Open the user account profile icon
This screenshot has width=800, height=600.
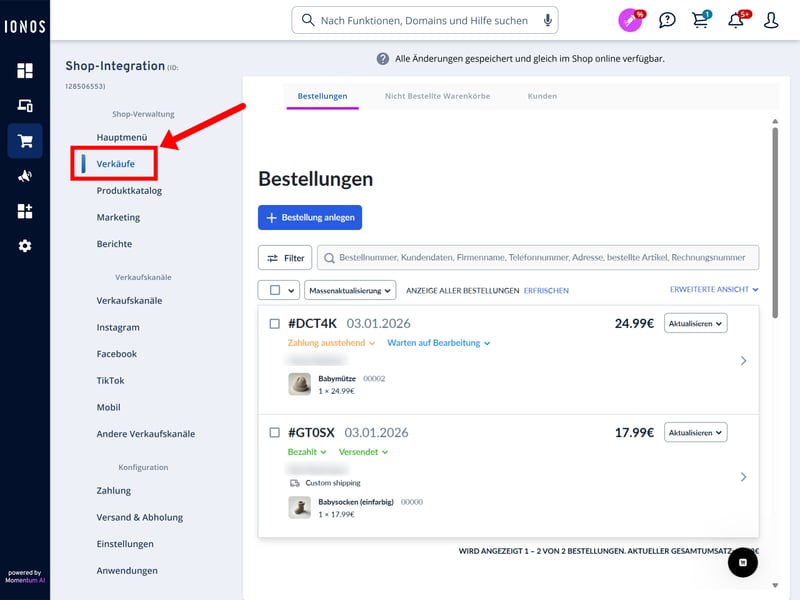click(771, 20)
